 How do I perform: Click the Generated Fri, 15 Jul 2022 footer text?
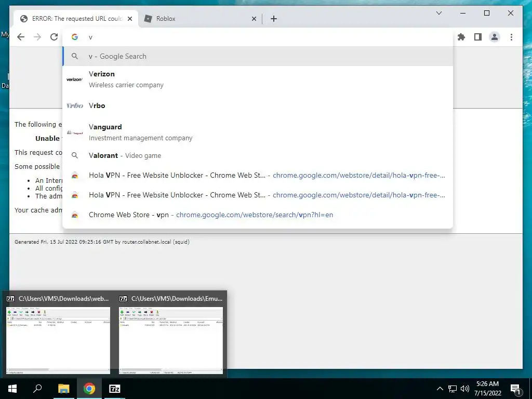point(102,242)
